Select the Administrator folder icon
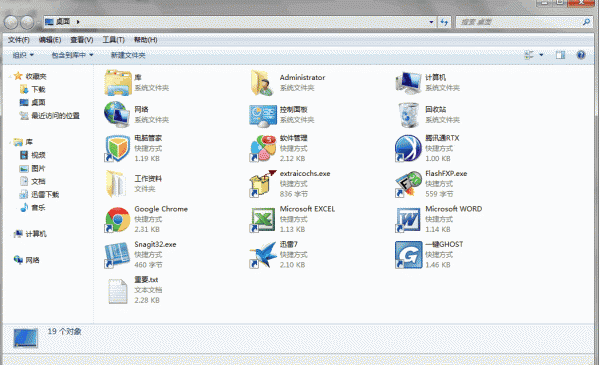Viewport: 600px width, 365px height. tap(262, 83)
